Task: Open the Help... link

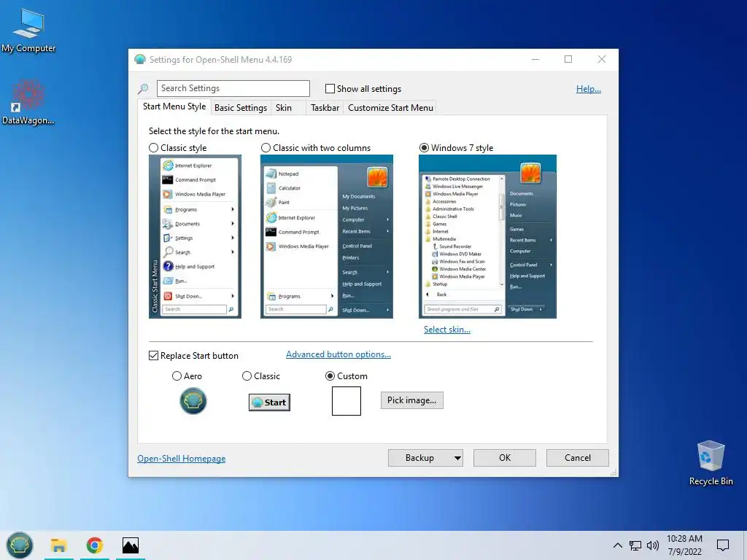Action: pos(589,89)
